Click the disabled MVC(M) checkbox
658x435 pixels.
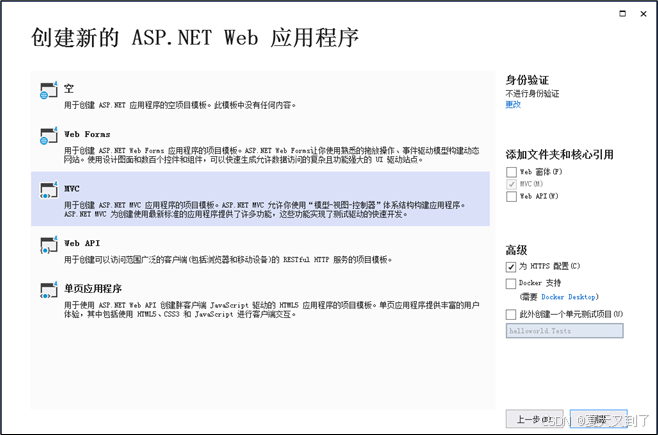pos(511,184)
